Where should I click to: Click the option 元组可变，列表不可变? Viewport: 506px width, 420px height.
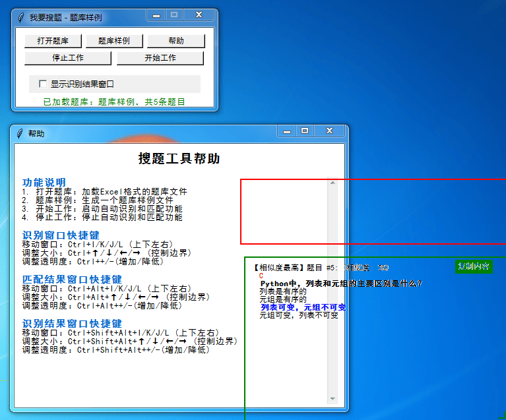pyautogui.click(x=299, y=315)
